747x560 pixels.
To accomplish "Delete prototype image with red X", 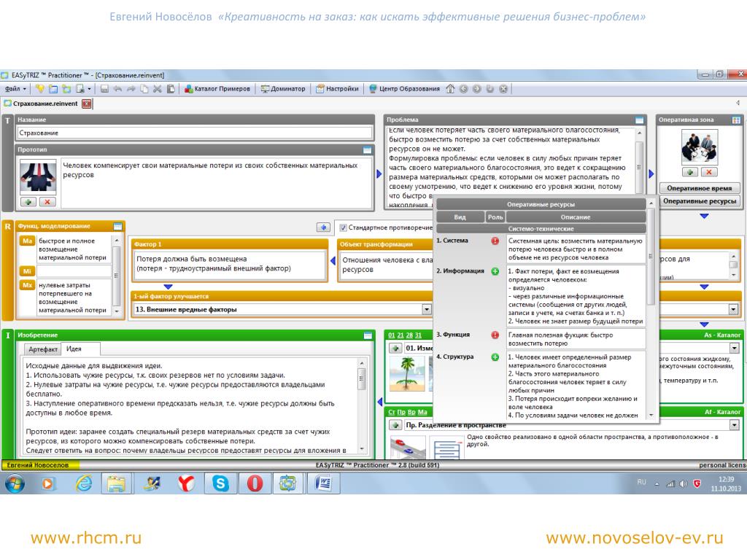I will [x=47, y=202].
